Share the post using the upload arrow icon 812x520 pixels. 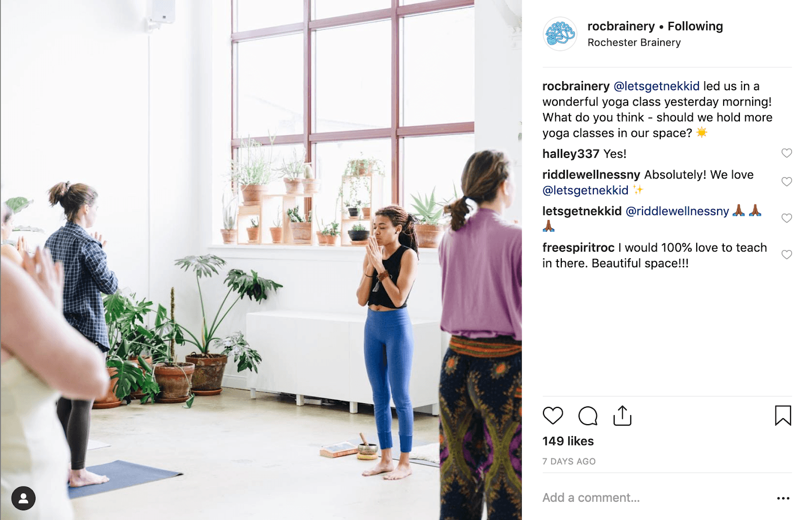(x=622, y=415)
